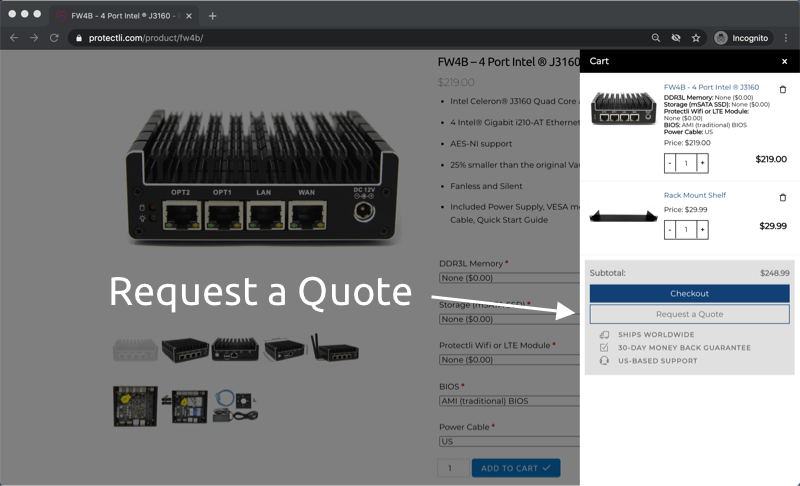Close the Cart panel
This screenshot has width=800, height=486.
[784, 61]
